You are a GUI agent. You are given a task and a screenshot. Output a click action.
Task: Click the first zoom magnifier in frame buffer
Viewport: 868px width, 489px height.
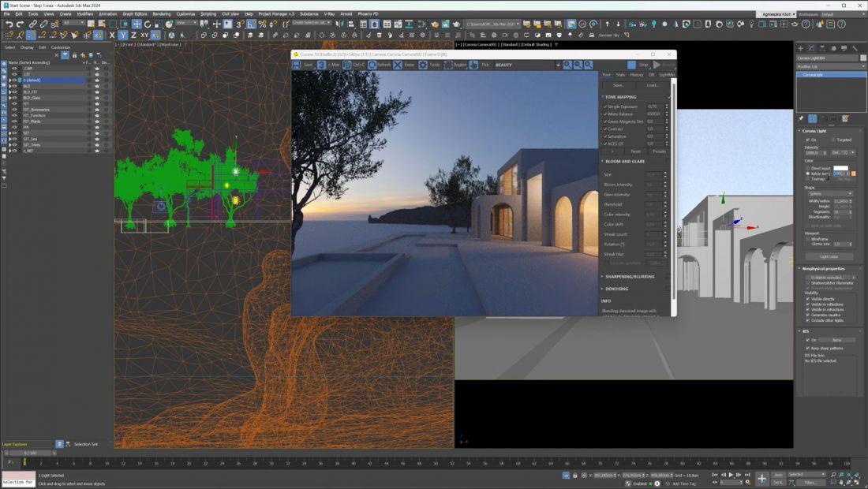[567, 65]
